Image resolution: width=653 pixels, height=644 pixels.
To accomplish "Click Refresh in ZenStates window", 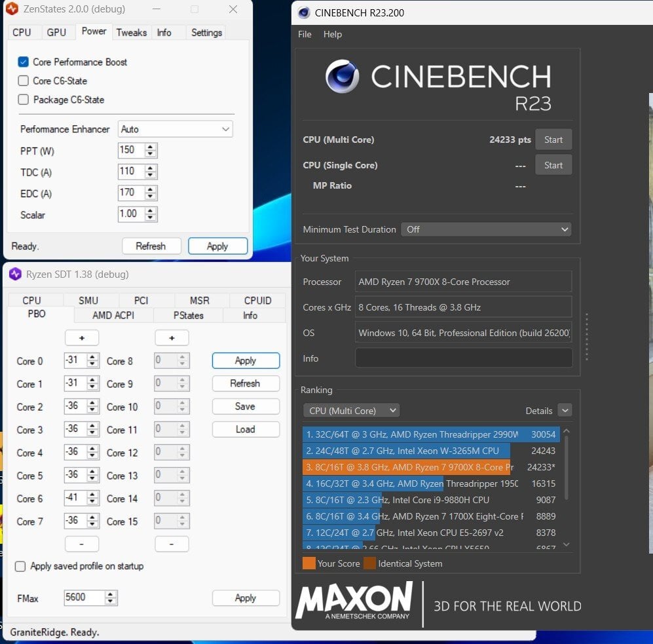I will click(x=151, y=246).
